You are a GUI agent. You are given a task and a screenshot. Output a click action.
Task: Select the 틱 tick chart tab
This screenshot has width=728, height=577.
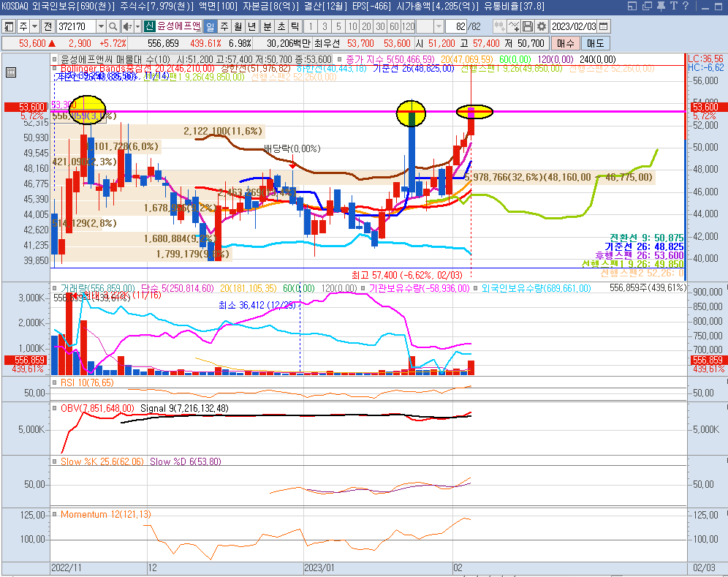click(295, 26)
